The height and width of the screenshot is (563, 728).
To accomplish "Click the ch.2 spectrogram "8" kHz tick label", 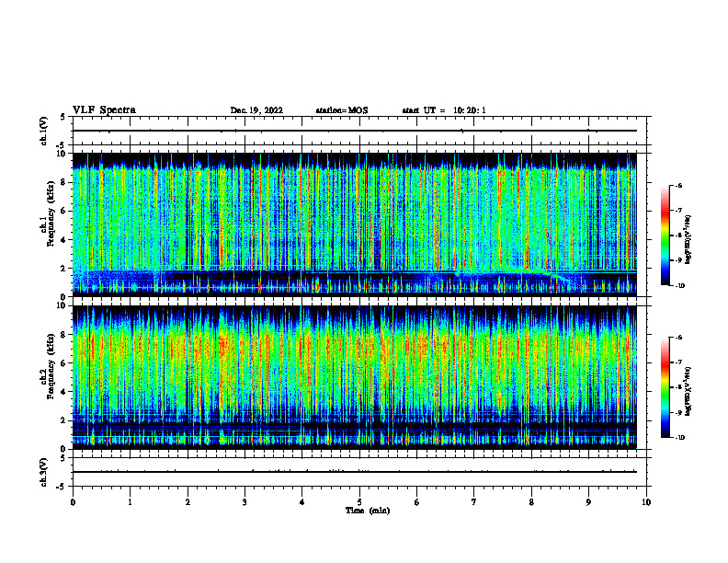I will [63, 335].
